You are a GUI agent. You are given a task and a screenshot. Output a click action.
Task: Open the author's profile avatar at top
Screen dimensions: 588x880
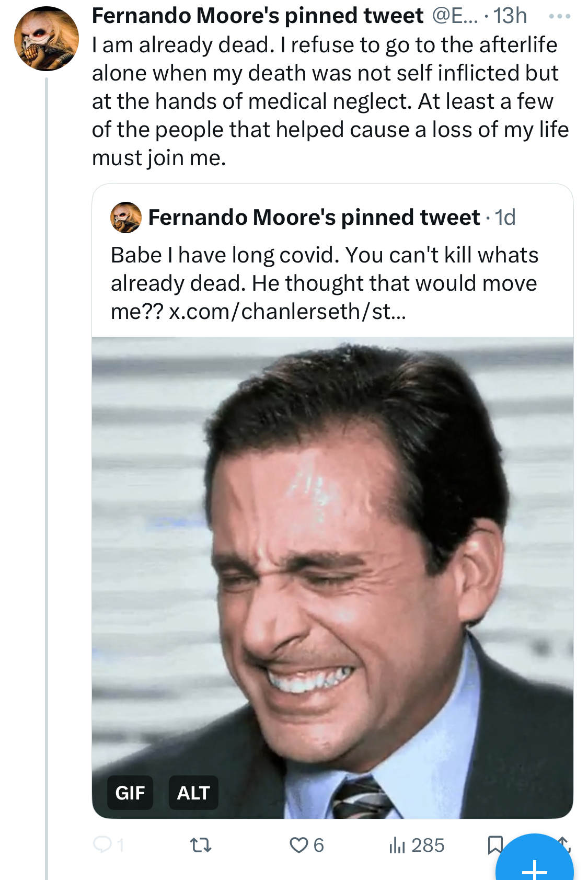point(47,39)
